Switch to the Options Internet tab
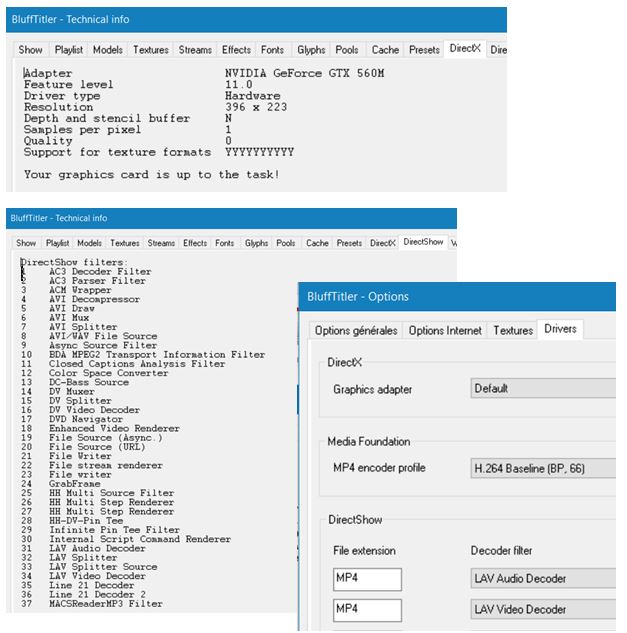This screenshot has height=633, width=627. point(445,330)
